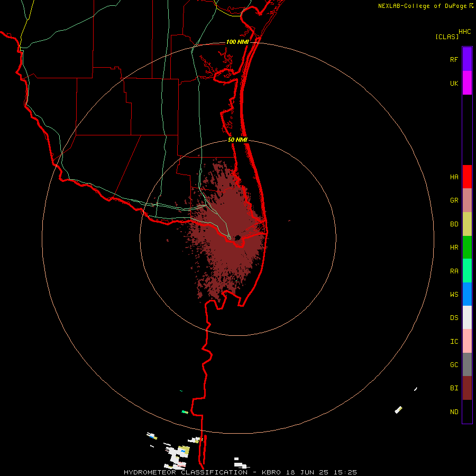Viewport: 476px width, 476px height.
Task: Click the HYDROMETEOR CLASSIFICATION title text
Action: (x=186, y=472)
